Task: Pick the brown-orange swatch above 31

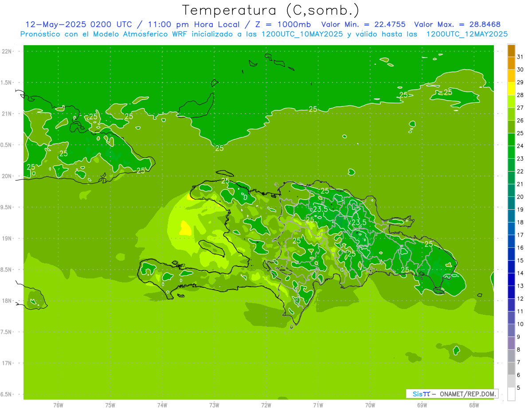Action: click(x=511, y=51)
